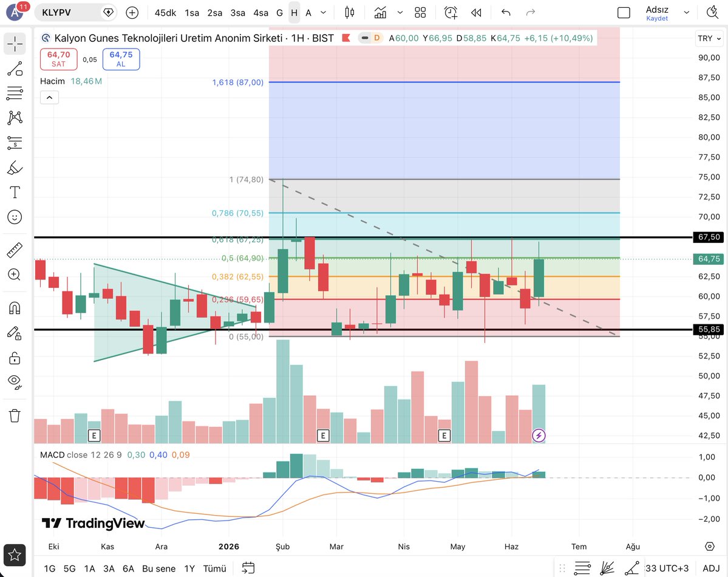Screen dimensions: 728x577
Task: Undo the last chart action
Action: point(506,13)
